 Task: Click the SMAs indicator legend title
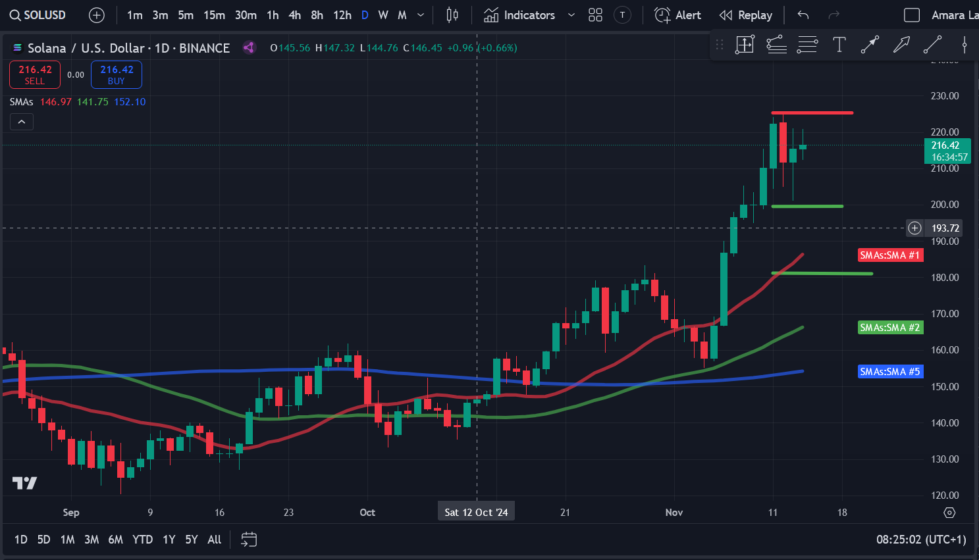[22, 102]
